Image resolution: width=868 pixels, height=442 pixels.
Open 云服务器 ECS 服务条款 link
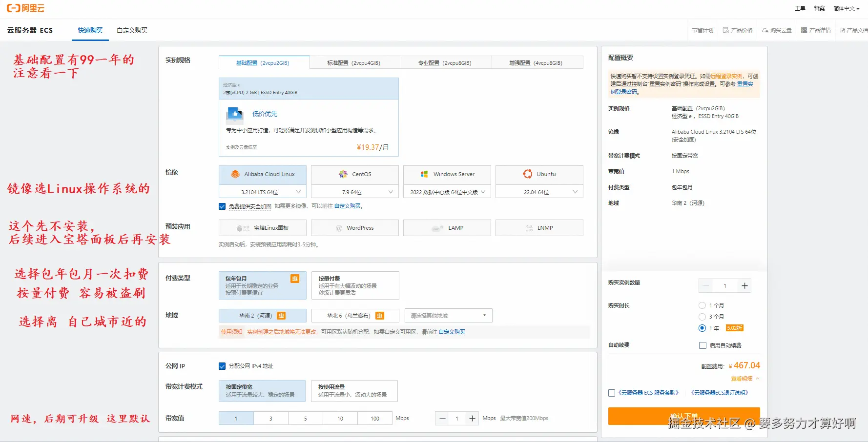coord(648,393)
